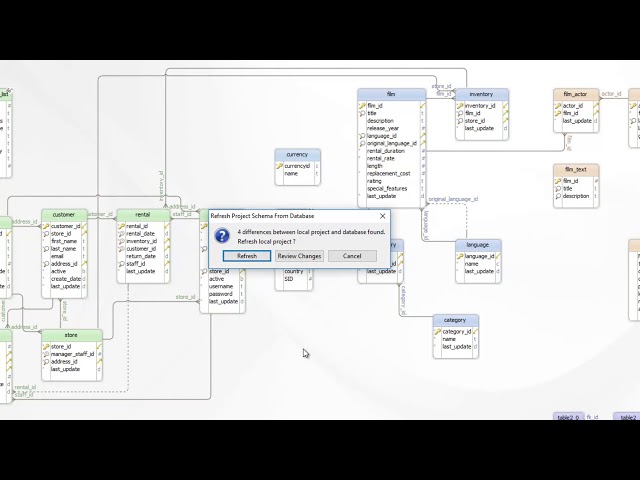The height and width of the screenshot is (480, 640).
Task: Click the blue question mark dialog icon
Action: coord(222,236)
